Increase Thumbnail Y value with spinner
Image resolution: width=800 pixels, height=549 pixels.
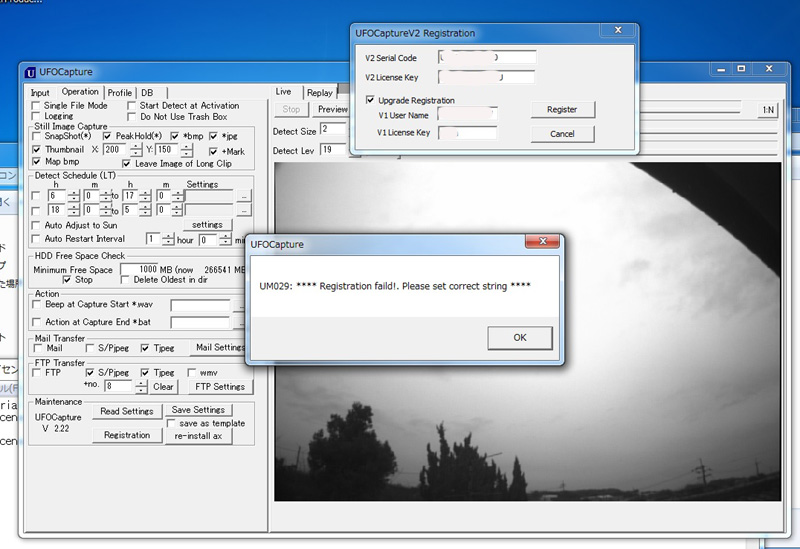190,147
